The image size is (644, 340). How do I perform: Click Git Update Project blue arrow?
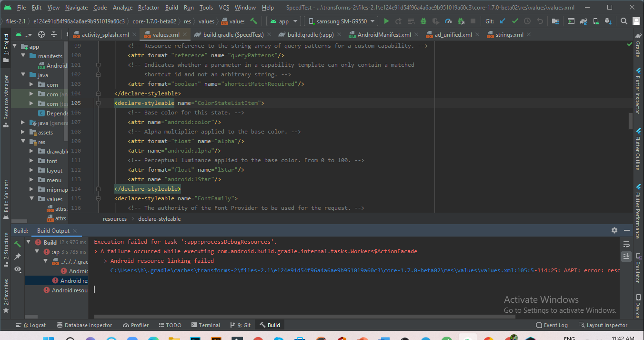(503, 21)
